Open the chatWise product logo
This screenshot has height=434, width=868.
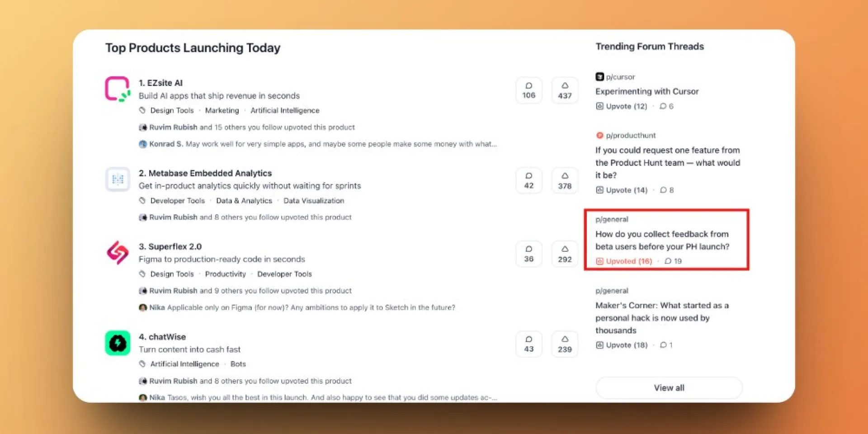click(x=118, y=343)
